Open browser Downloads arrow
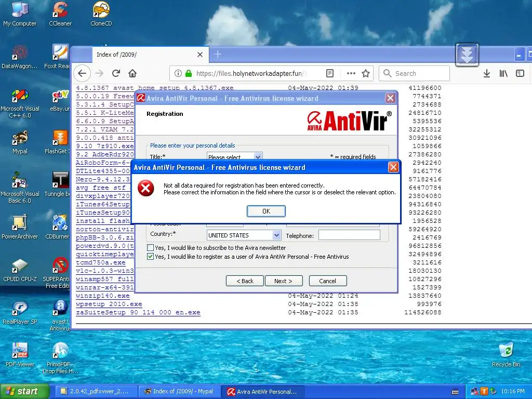 (x=486, y=73)
